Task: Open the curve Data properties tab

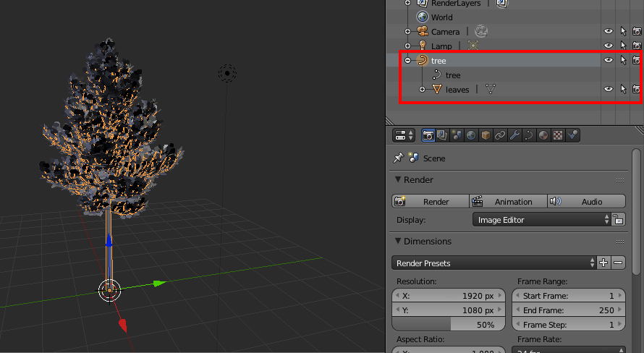Action: click(x=529, y=135)
